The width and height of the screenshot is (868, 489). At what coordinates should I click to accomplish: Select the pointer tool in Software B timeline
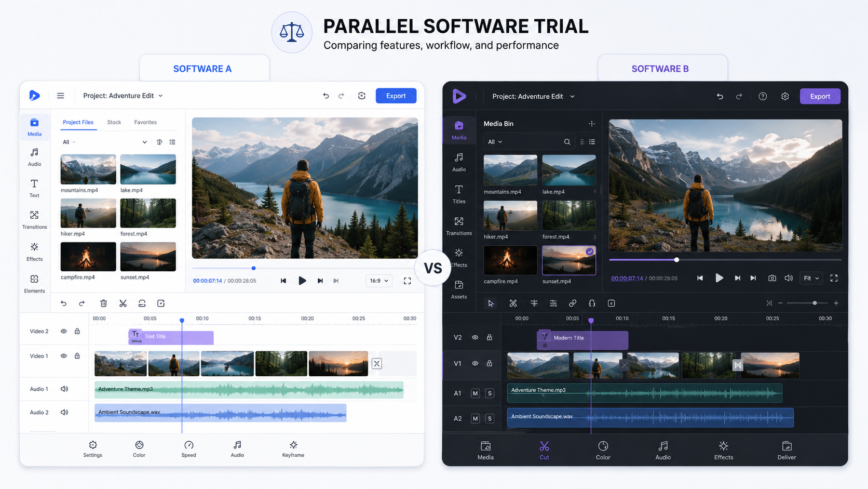click(491, 303)
